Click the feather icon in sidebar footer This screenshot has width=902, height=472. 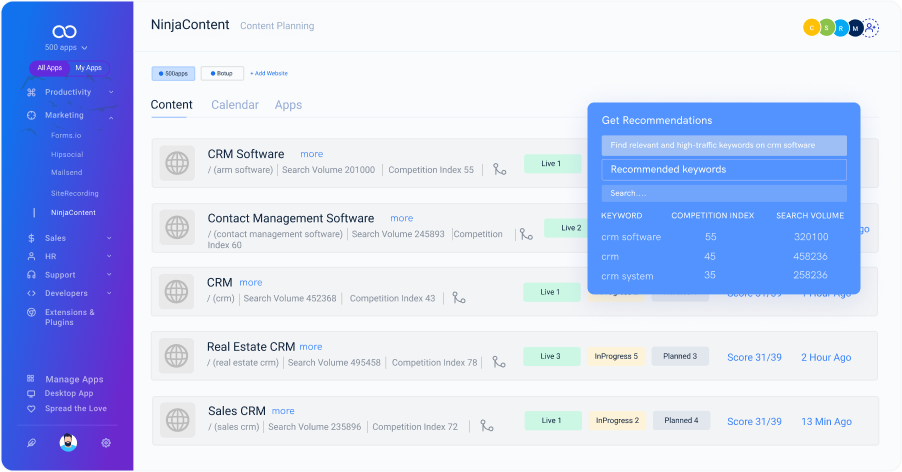(x=31, y=442)
